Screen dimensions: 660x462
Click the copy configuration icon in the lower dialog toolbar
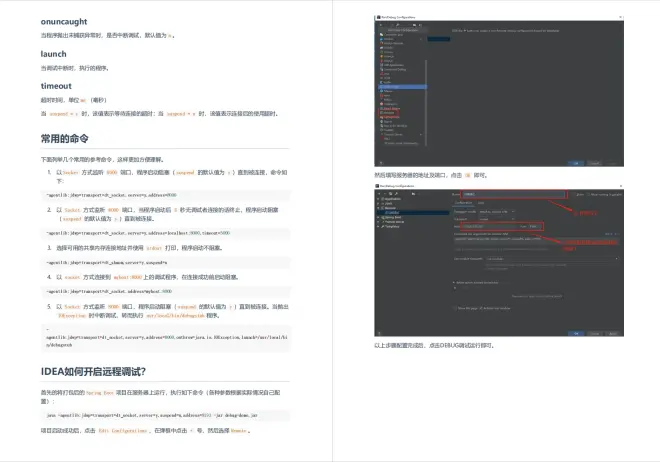pyautogui.click(x=388, y=193)
